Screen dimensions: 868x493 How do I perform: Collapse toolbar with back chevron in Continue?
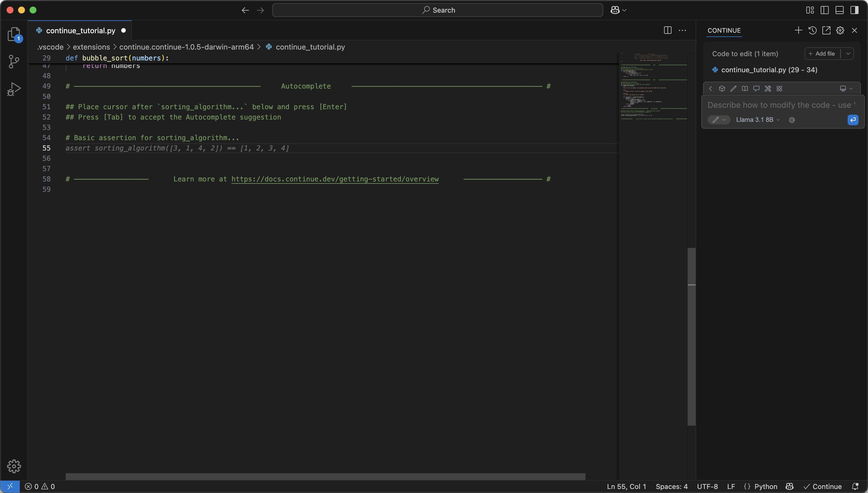point(711,89)
